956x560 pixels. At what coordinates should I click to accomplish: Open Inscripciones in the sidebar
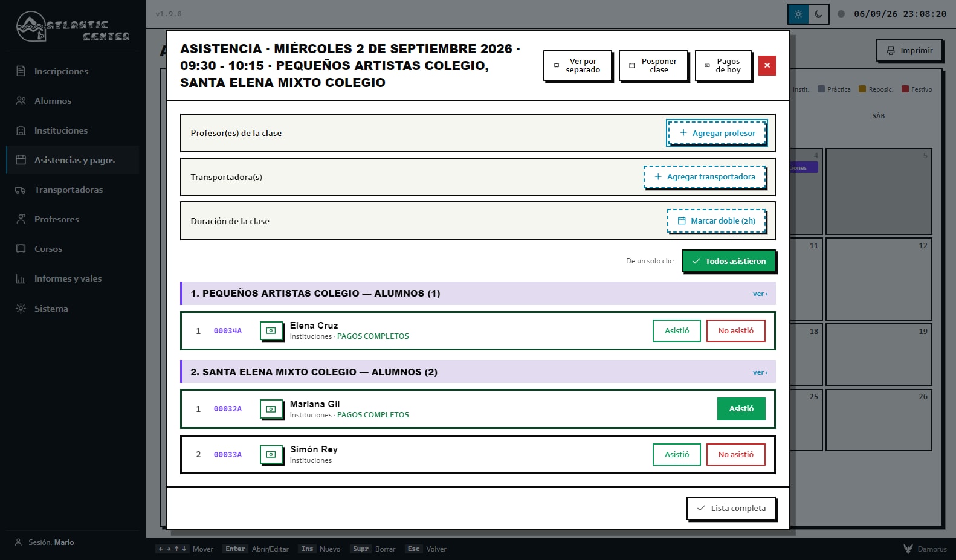(73, 71)
